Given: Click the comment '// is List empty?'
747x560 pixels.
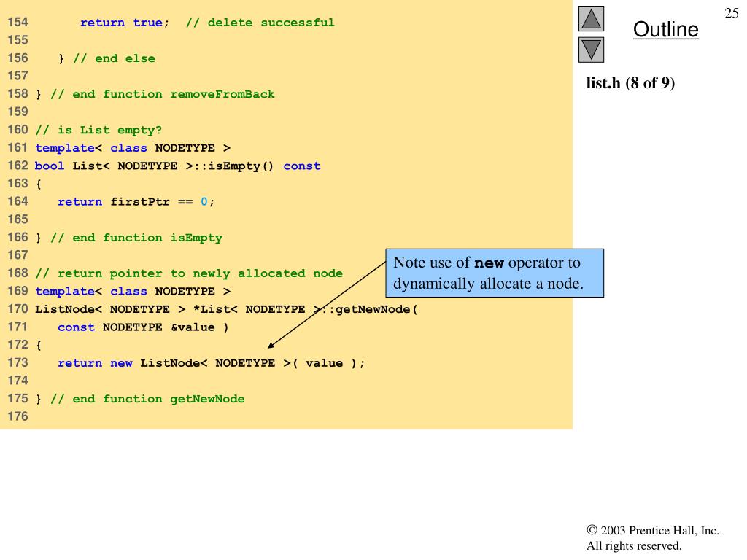Looking at the screenshot, I should [x=98, y=130].
